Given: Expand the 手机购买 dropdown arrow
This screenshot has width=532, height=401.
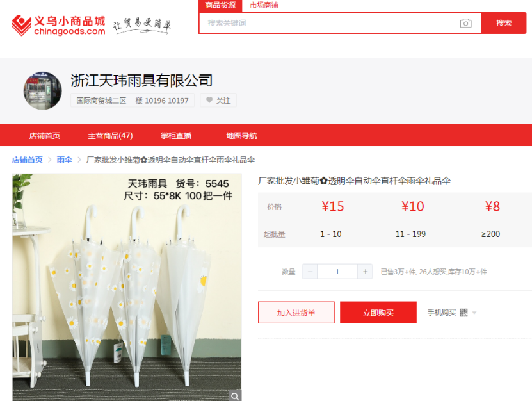Looking at the screenshot, I should click(474, 313).
